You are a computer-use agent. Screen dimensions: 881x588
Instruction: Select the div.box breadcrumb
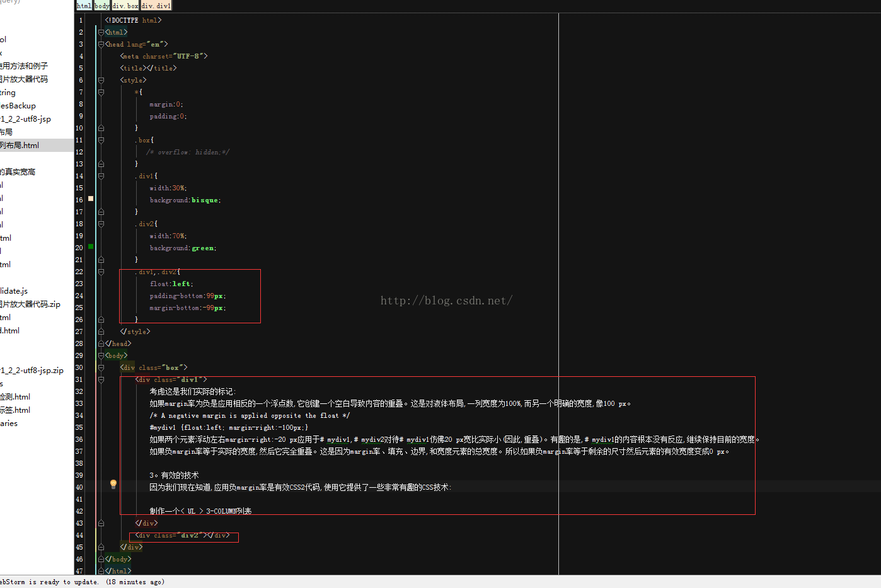(125, 6)
